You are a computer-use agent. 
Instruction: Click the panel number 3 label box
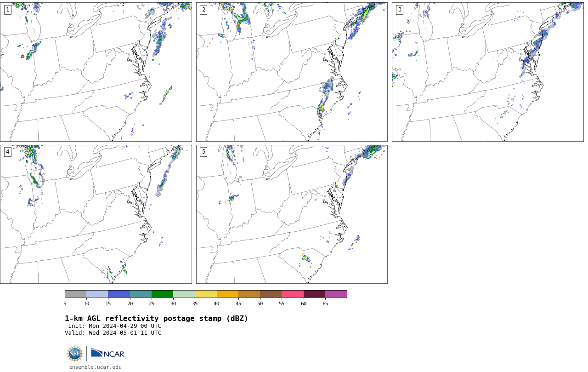click(x=399, y=10)
